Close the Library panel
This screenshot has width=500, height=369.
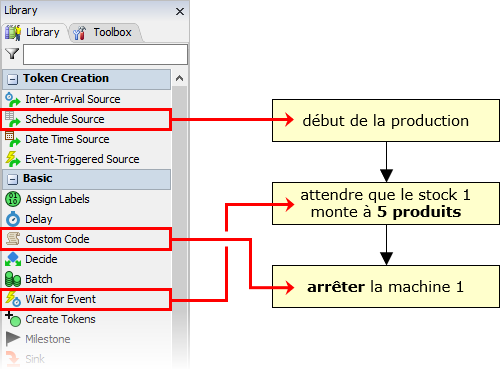180,12
